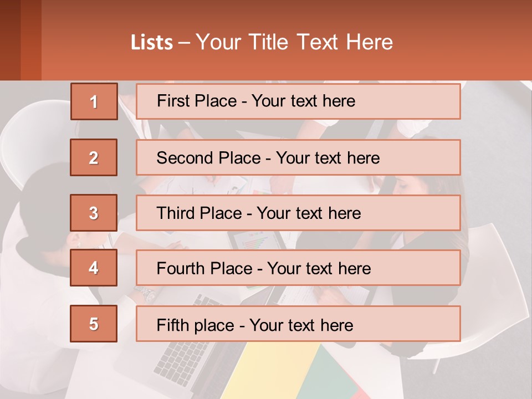Image resolution: width=532 pixels, height=399 pixels.
Task: Click the number 5 box
Action: click(x=94, y=324)
